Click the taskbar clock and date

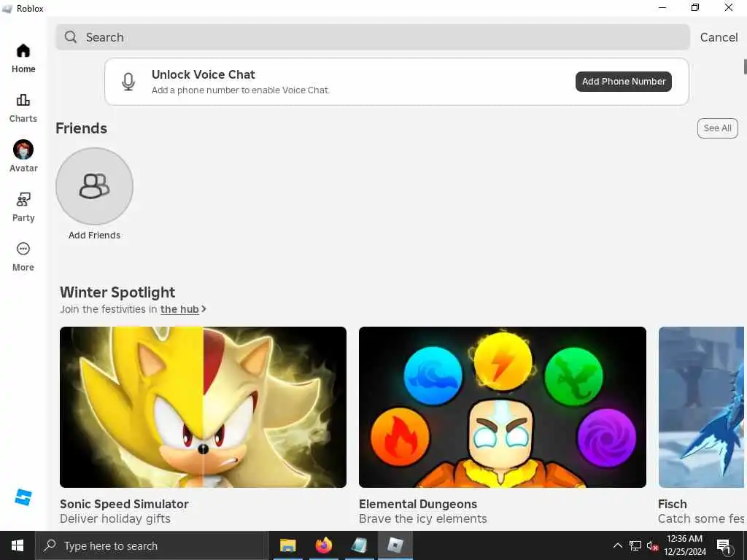point(684,545)
